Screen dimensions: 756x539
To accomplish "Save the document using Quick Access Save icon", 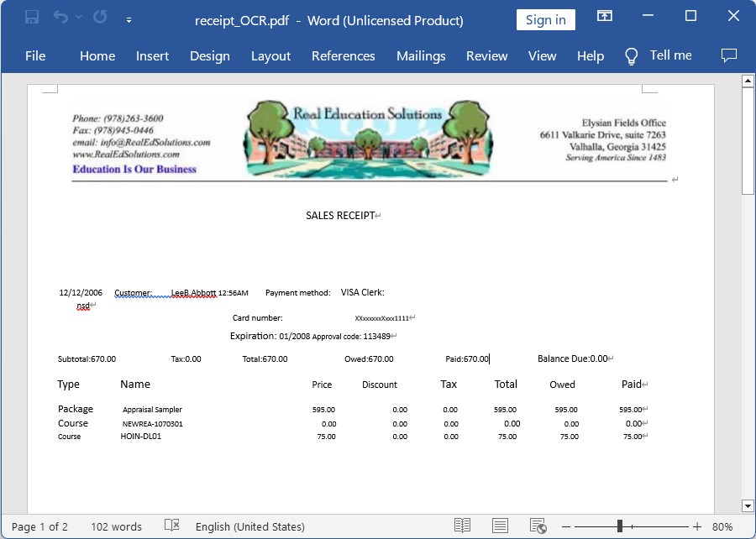I will point(32,16).
